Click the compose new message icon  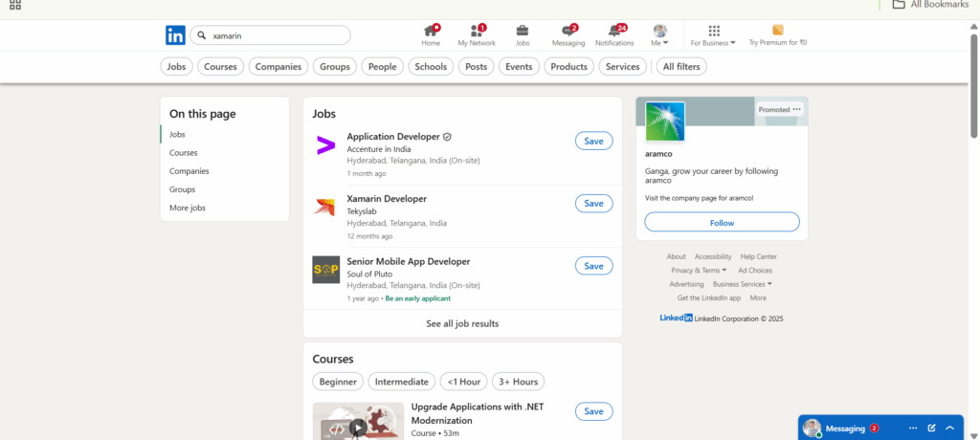pos(931,428)
